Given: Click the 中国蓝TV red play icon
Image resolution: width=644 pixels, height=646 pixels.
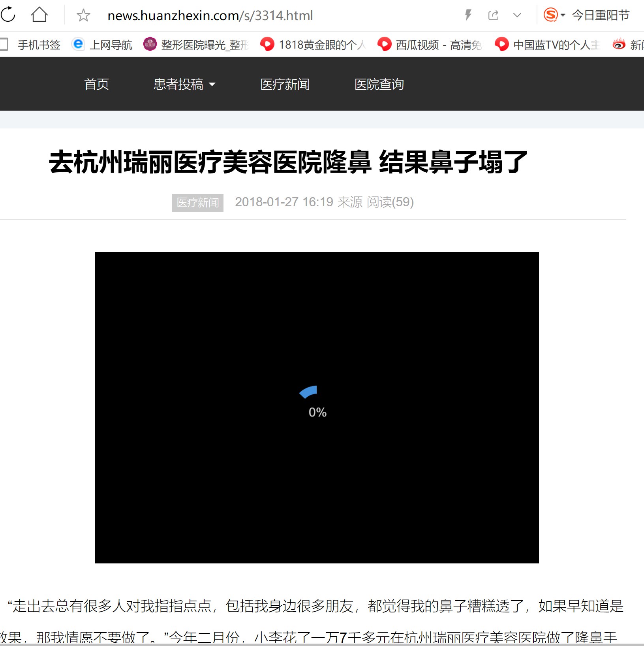Looking at the screenshot, I should pos(502,44).
